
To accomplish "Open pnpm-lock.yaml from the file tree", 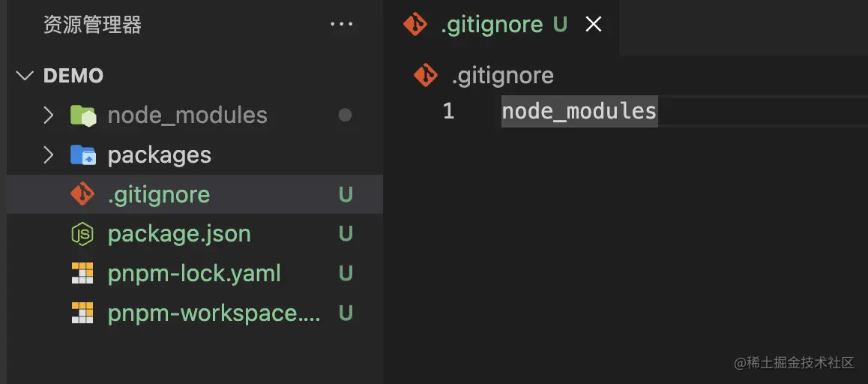I will [194, 274].
